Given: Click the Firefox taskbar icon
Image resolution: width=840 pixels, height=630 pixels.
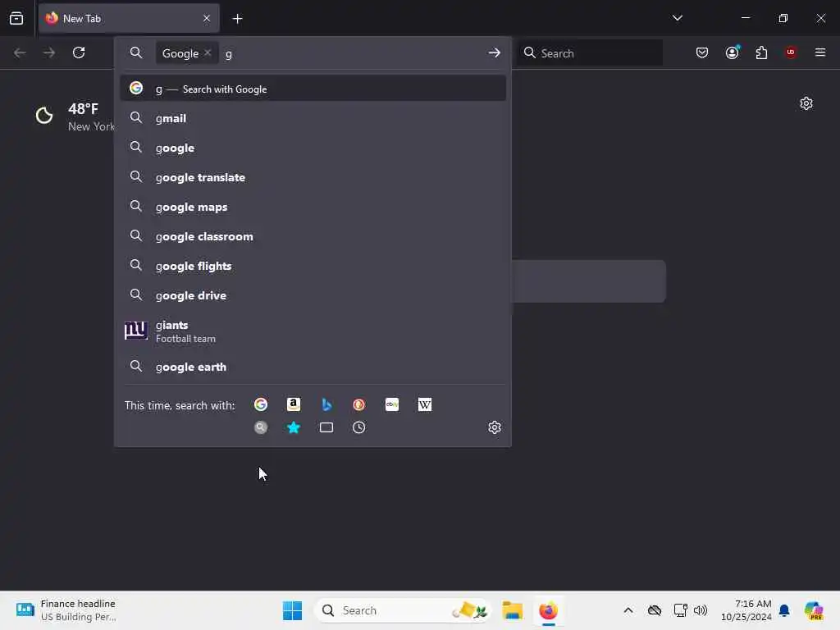Looking at the screenshot, I should pyautogui.click(x=548, y=610).
